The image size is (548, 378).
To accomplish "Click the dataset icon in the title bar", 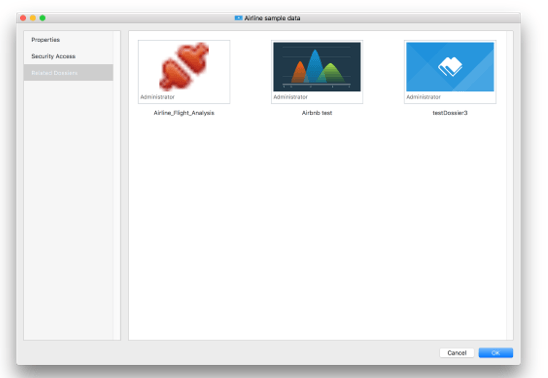I will pos(238,18).
